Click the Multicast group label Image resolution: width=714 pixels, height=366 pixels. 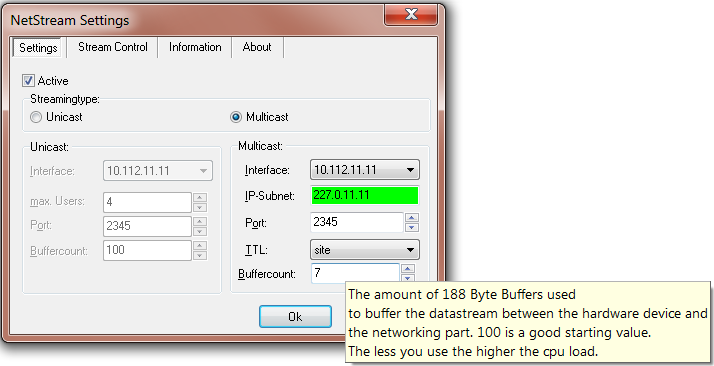point(260,146)
